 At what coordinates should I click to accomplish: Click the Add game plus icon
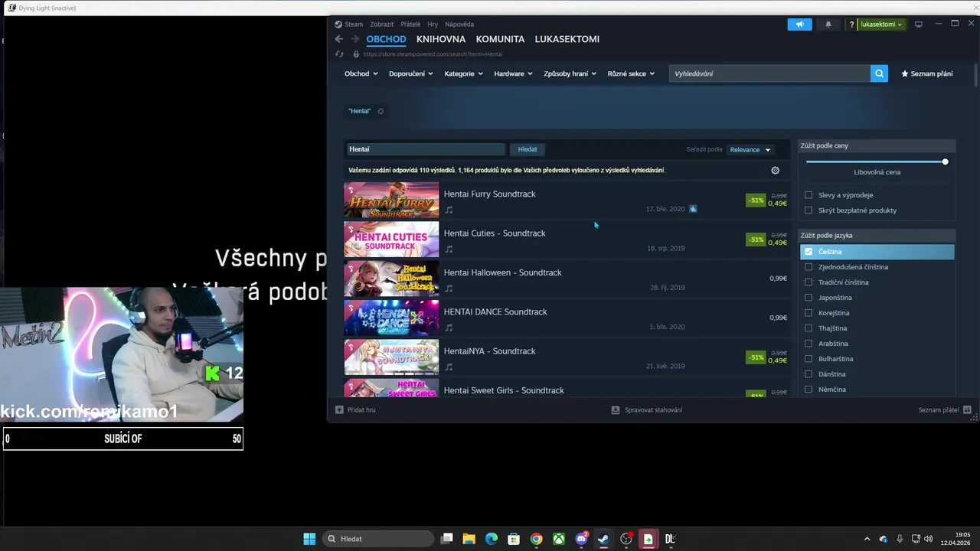[339, 409]
